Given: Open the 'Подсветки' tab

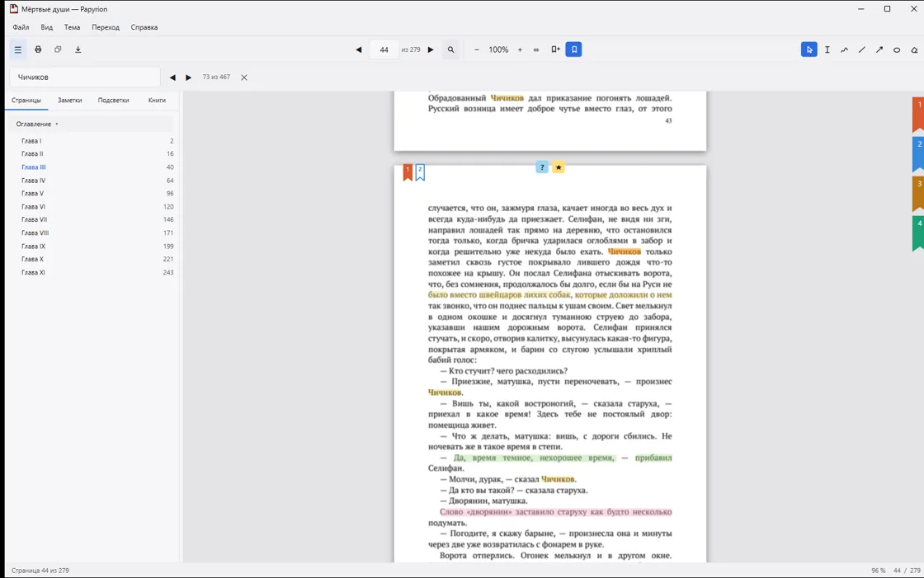Looking at the screenshot, I should click(113, 100).
